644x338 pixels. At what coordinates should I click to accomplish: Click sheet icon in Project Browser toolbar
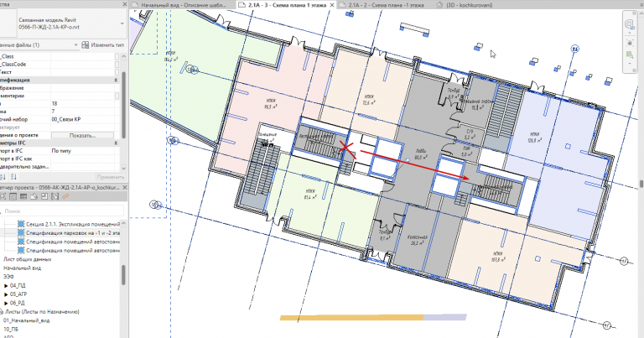click(44, 197)
